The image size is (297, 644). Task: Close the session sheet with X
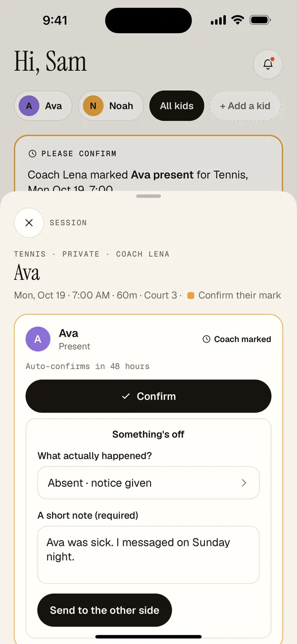pos(29,222)
